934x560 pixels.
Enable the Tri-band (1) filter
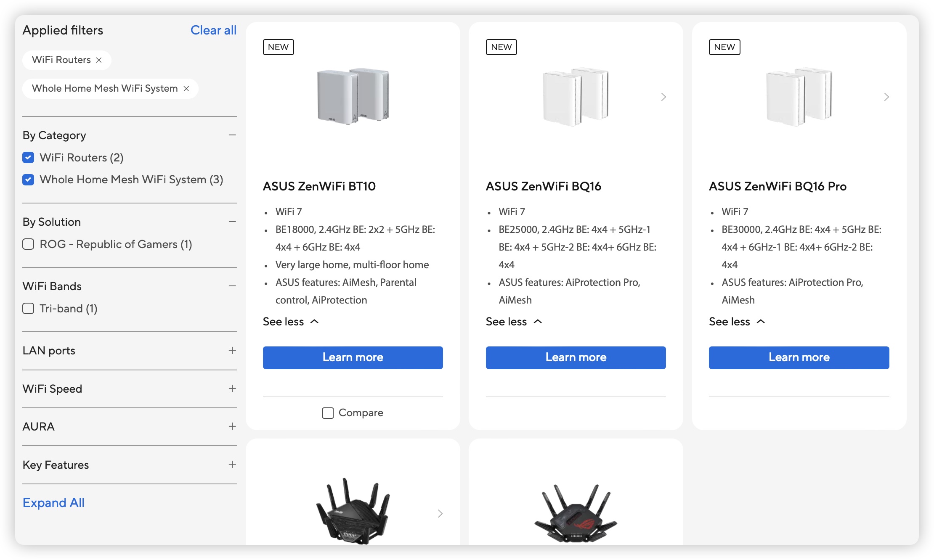click(x=28, y=309)
